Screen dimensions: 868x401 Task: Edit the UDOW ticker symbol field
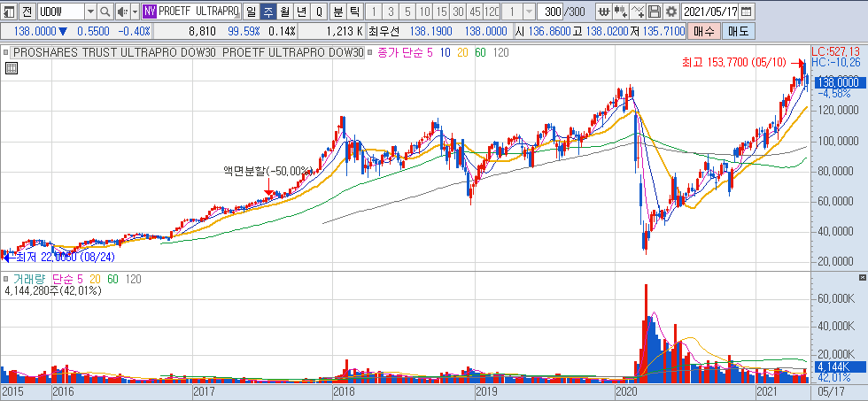point(61,11)
